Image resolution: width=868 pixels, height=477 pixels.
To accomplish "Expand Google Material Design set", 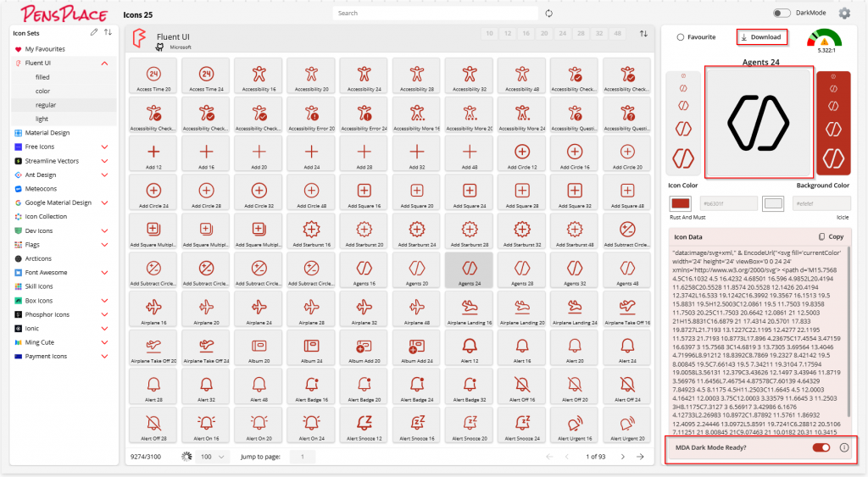I will (104, 202).
